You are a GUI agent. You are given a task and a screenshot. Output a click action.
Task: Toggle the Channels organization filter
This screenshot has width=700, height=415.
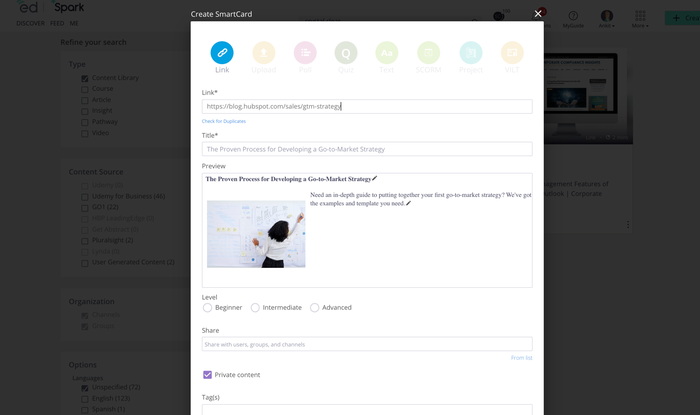point(85,315)
